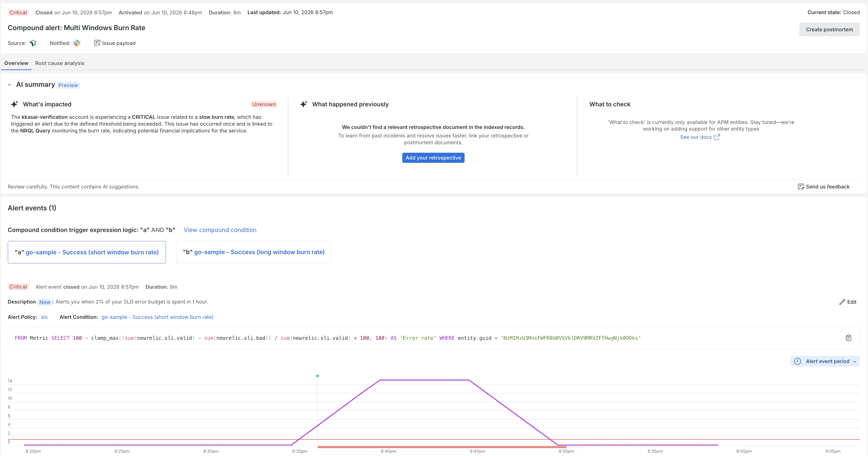The height and width of the screenshot is (456, 868).
Task: Click the Critical badge at the page top
Action: (x=18, y=12)
